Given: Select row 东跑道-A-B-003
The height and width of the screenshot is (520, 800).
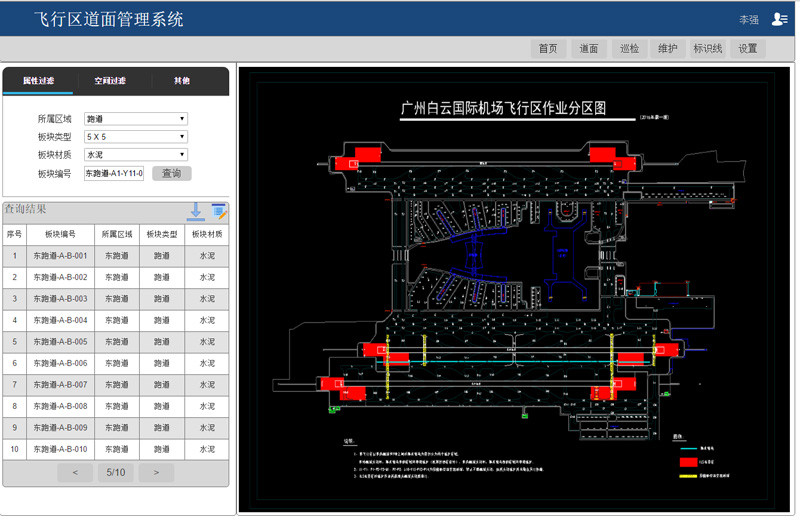Looking at the screenshot, I should [x=115, y=299].
